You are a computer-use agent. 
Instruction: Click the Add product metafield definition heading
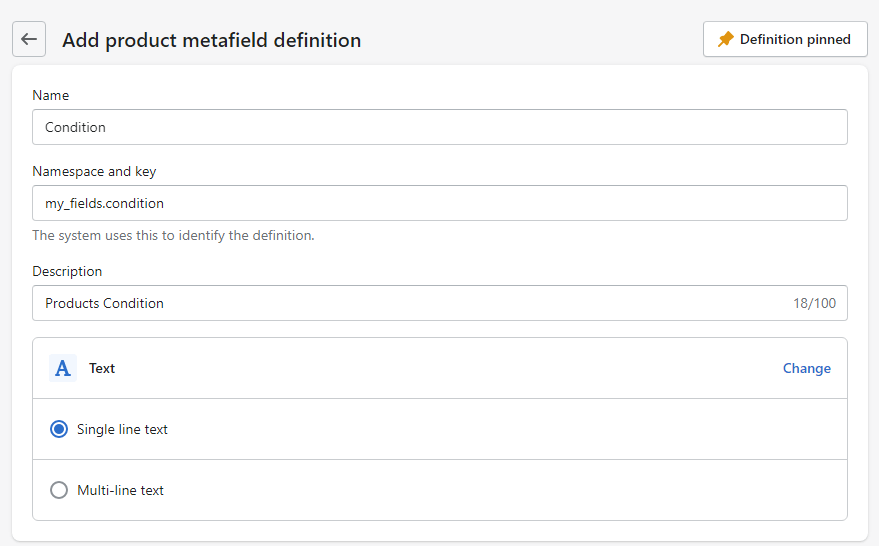point(211,40)
